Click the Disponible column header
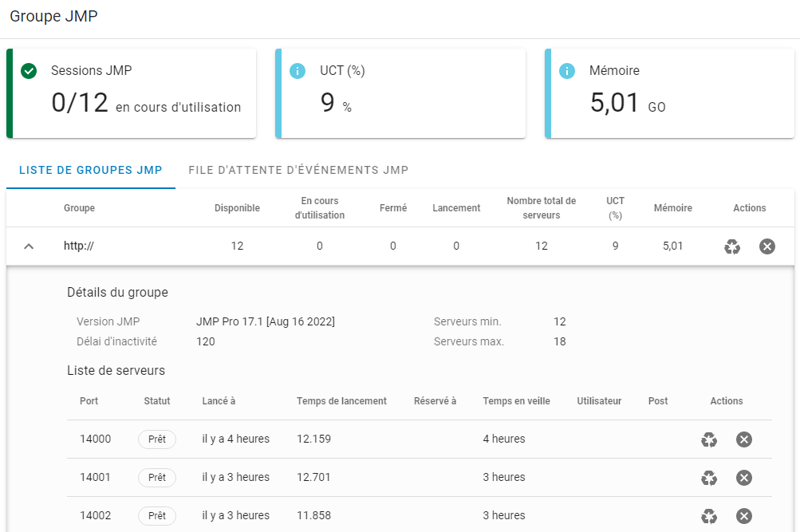 [237, 208]
